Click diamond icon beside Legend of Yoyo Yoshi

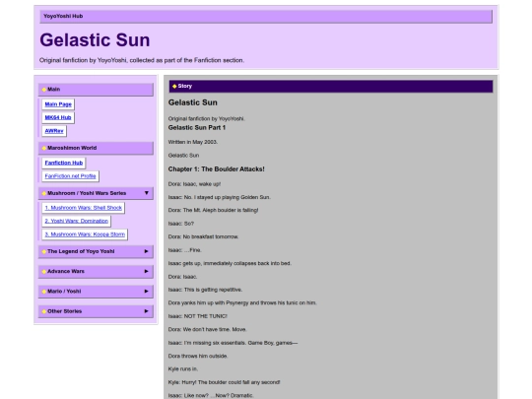pyautogui.click(x=44, y=252)
